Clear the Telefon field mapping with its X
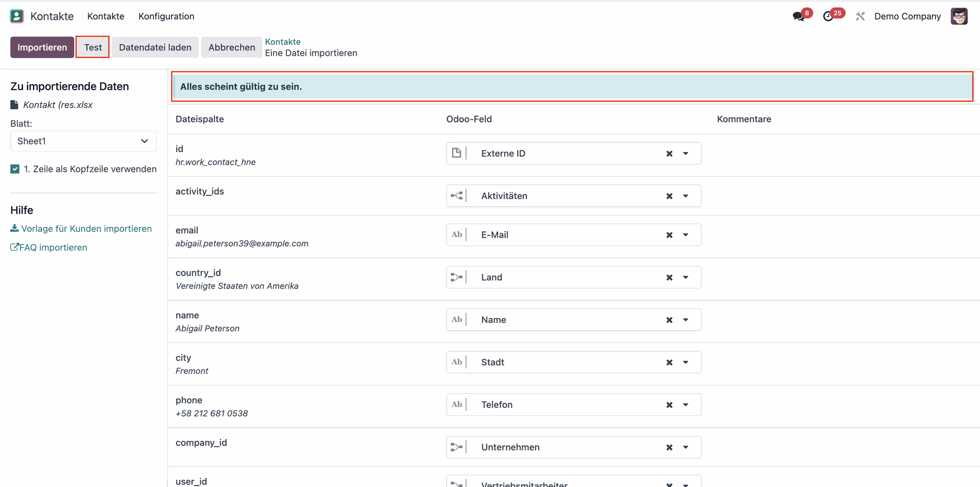This screenshot has height=487, width=980. 669,404
